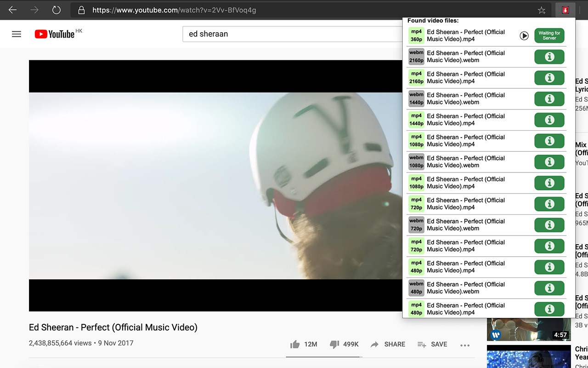
Task: Click the mp4 2160p format badge
Action: pyautogui.click(x=416, y=78)
